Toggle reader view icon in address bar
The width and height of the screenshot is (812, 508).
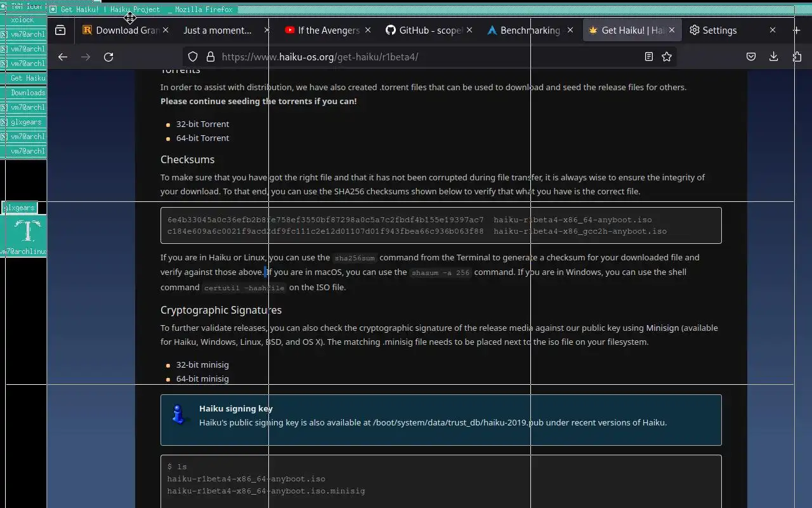coord(648,57)
